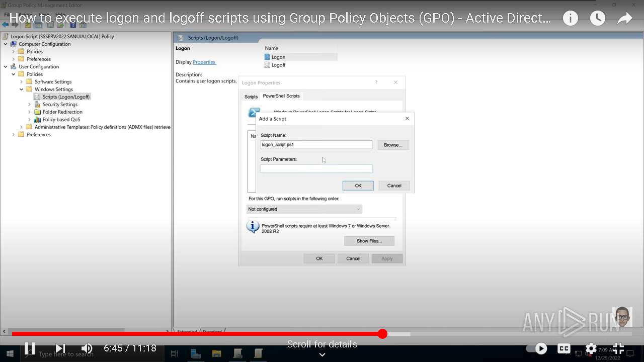Viewport: 644px width, 362px height.
Task: Open the Display Properties link
Action: [204, 62]
